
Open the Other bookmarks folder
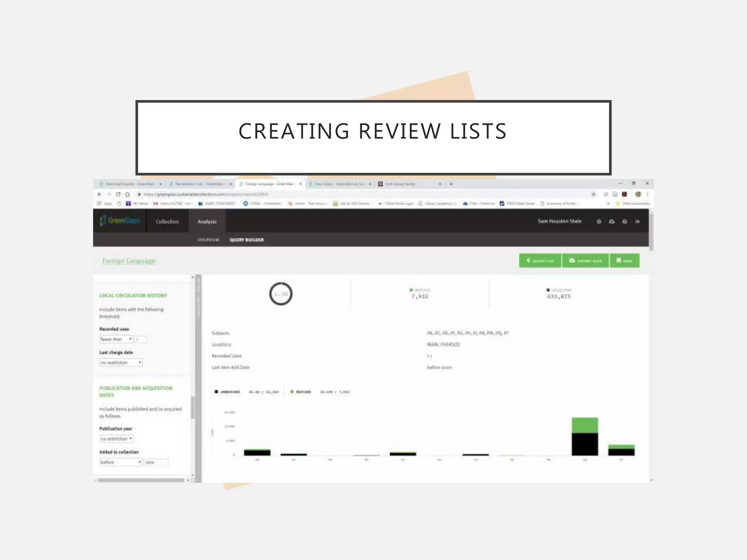(x=632, y=203)
